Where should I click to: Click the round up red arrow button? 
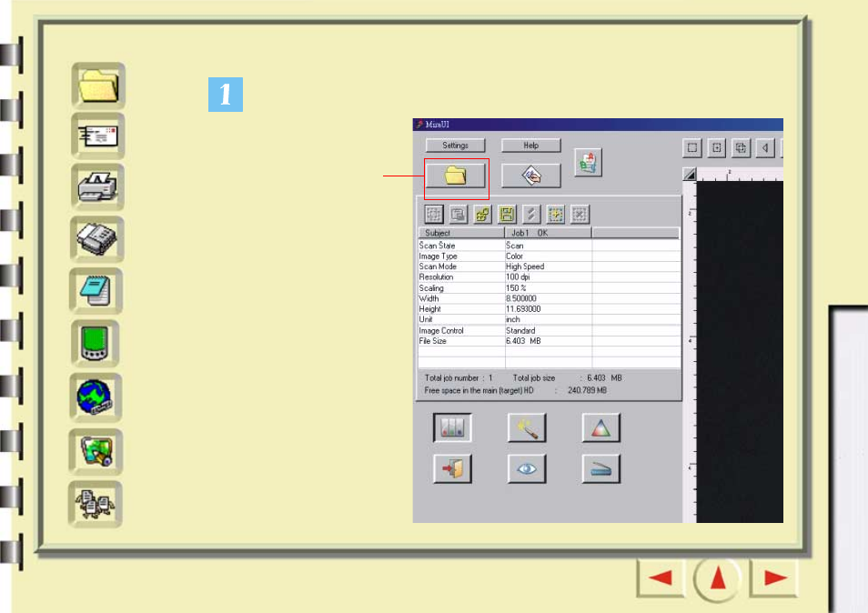point(718,578)
